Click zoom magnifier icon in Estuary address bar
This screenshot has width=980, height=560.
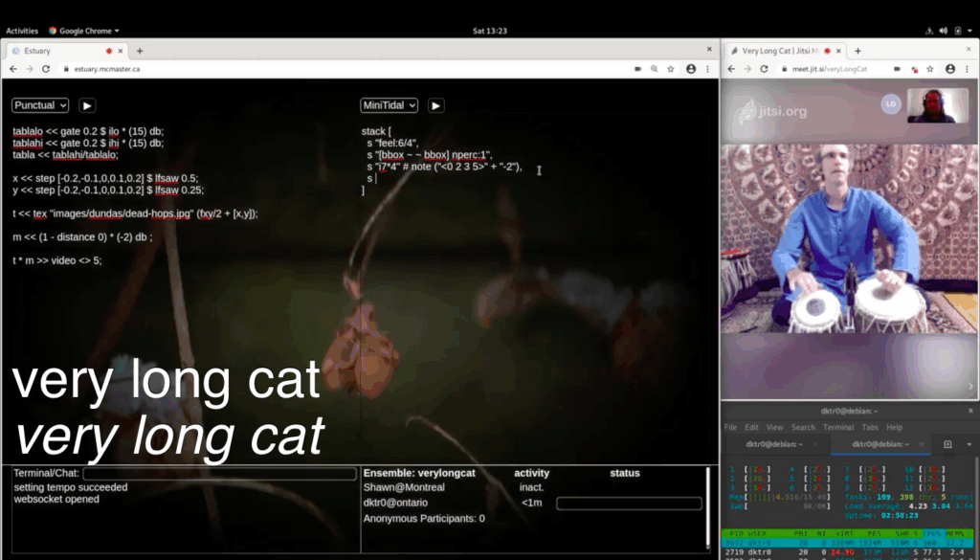coord(655,69)
